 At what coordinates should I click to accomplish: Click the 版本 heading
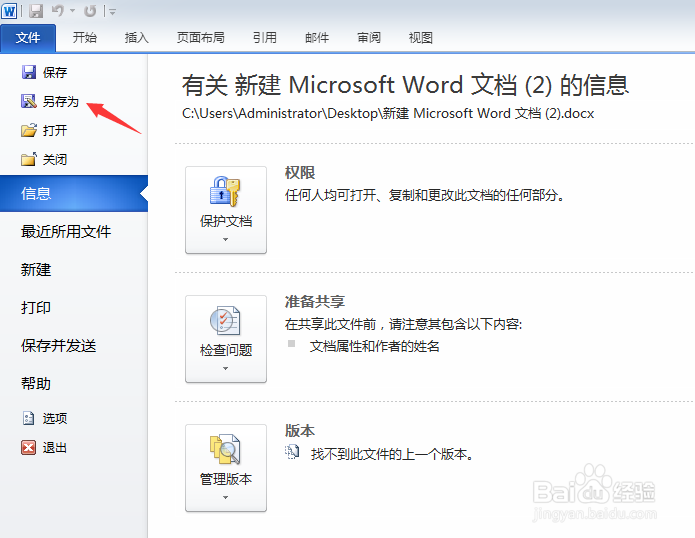(300, 431)
